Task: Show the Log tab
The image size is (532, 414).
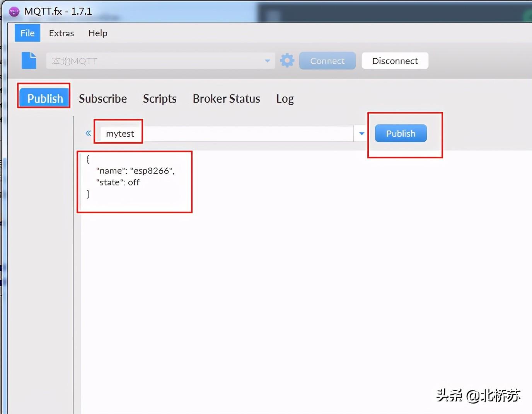Action: coord(285,99)
